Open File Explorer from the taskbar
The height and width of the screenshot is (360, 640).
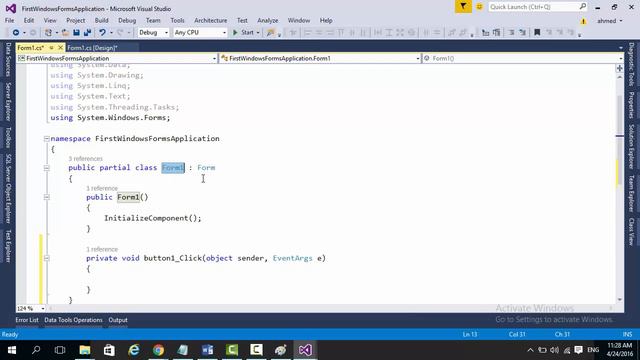(85, 350)
